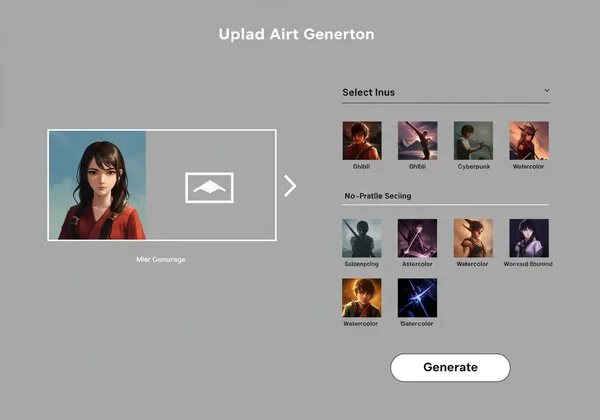Pick the Astercolor purple style thumbnail
This screenshot has width=600, height=420.
coord(417,238)
